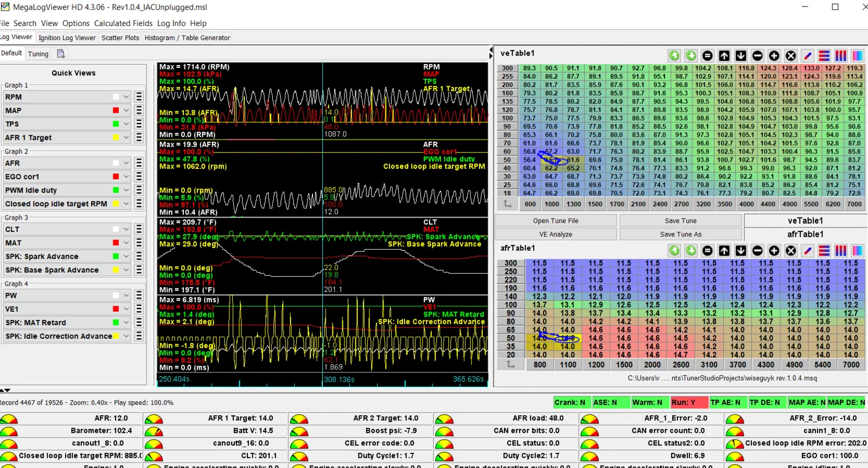868x468 pixels.
Task: Click the collapse arrows on the graph-table divider
Action: (490, 53)
